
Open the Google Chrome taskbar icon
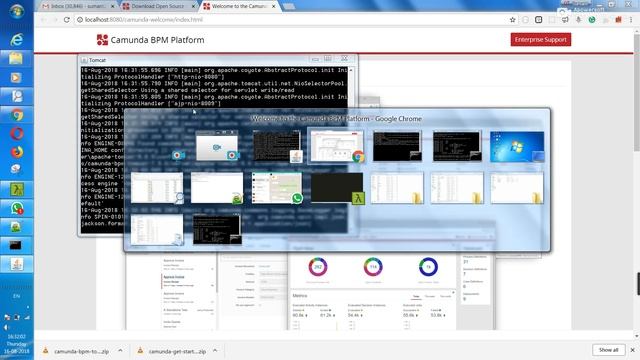(x=16, y=115)
